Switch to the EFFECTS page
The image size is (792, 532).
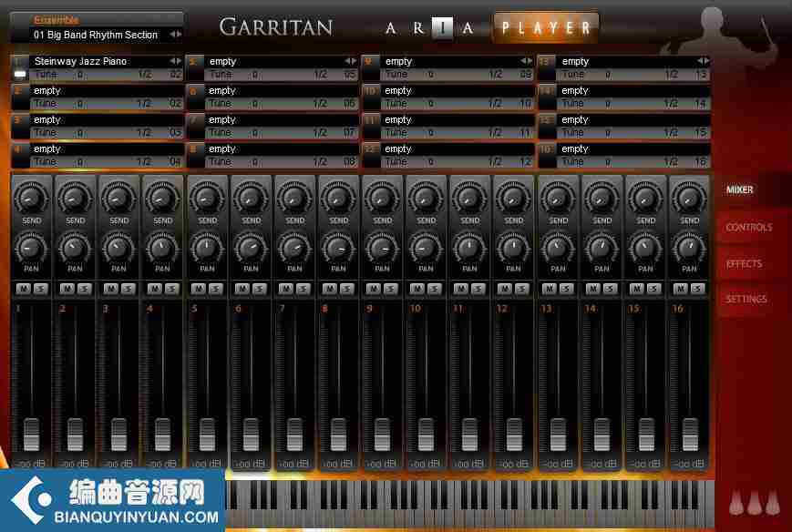pyautogui.click(x=744, y=263)
